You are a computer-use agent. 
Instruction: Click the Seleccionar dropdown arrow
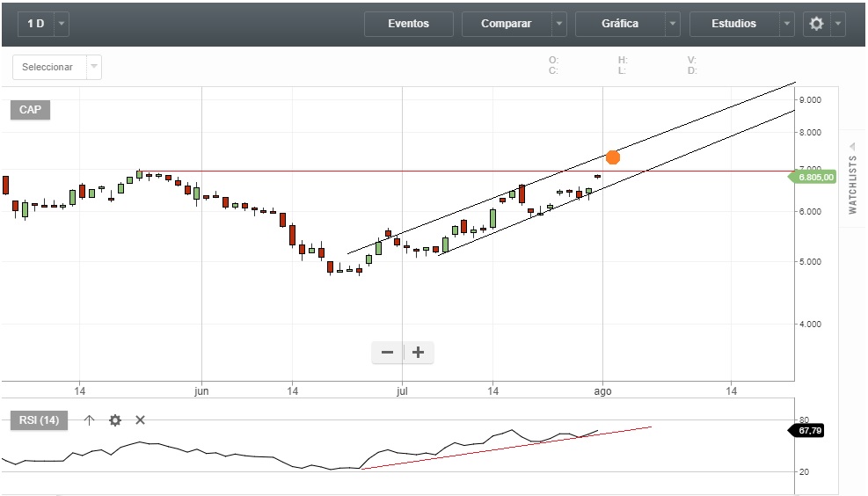94,67
